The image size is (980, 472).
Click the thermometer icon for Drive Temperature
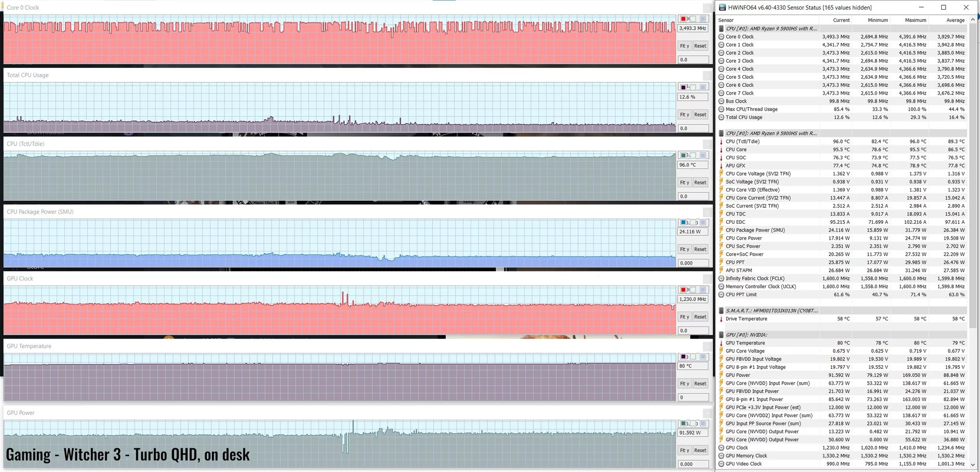tap(721, 319)
